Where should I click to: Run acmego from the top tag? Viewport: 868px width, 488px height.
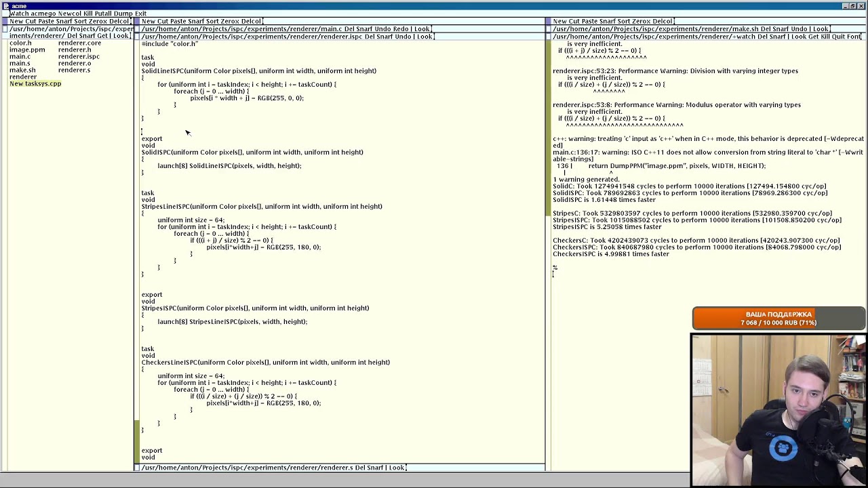point(43,14)
